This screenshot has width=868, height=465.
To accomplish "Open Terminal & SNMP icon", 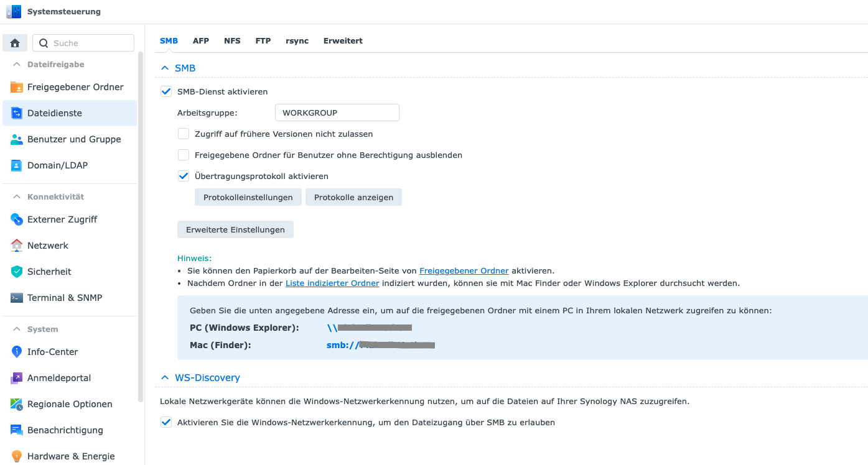I will pos(17,298).
